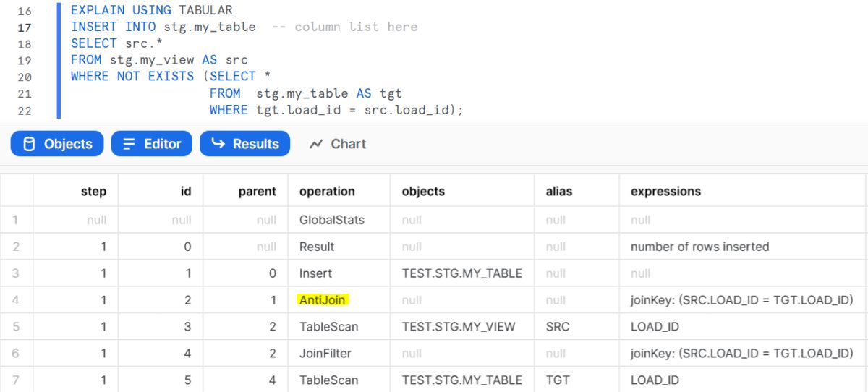Click the arrow icon on Results button
This screenshot has width=868, height=392.
(218, 144)
